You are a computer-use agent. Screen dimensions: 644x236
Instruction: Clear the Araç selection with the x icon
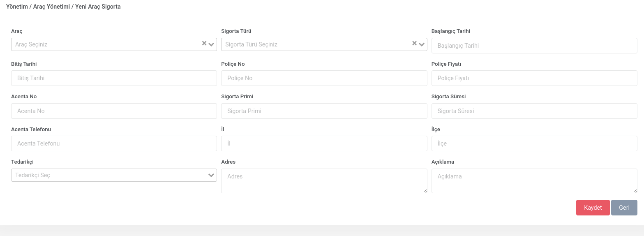pos(204,44)
